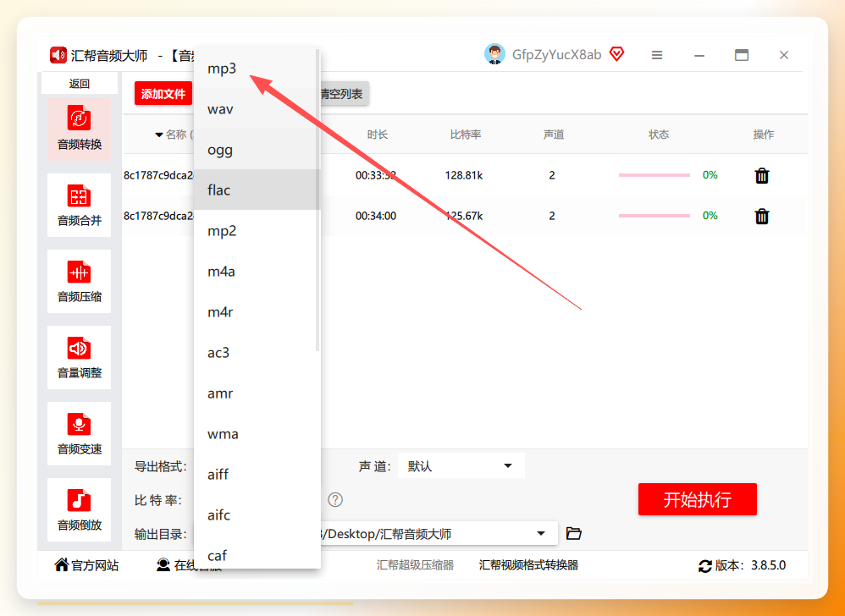Click the username GfpZyYucX8ab
845x616 pixels.
click(556, 55)
